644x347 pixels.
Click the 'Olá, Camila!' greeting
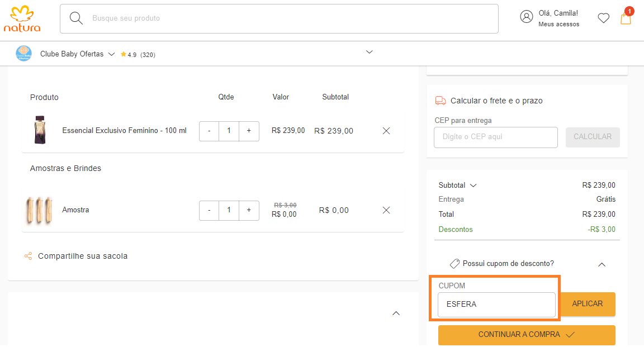[x=558, y=13]
